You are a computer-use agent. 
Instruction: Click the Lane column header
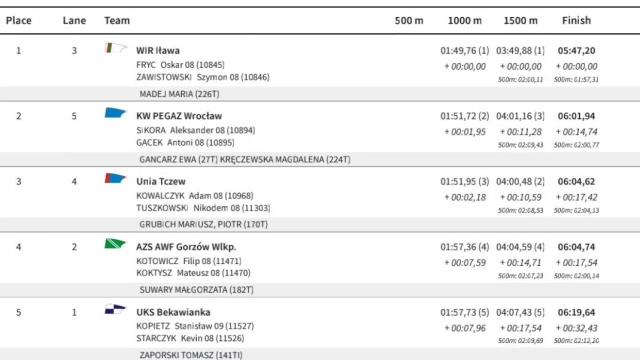coord(74,20)
